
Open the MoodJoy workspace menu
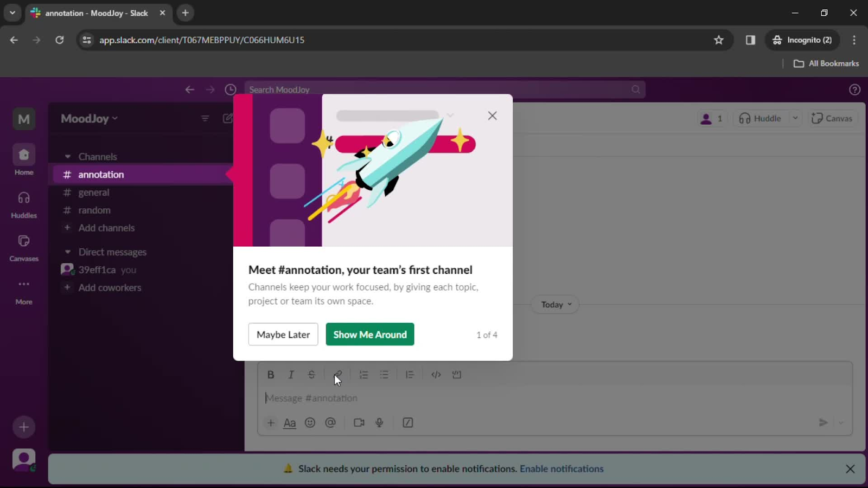coord(89,118)
